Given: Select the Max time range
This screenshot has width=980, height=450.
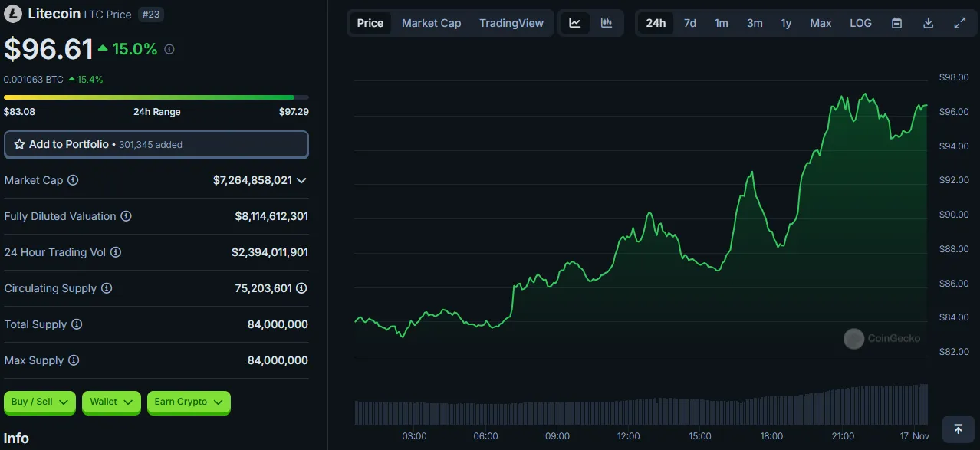Looking at the screenshot, I should [821, 23].
